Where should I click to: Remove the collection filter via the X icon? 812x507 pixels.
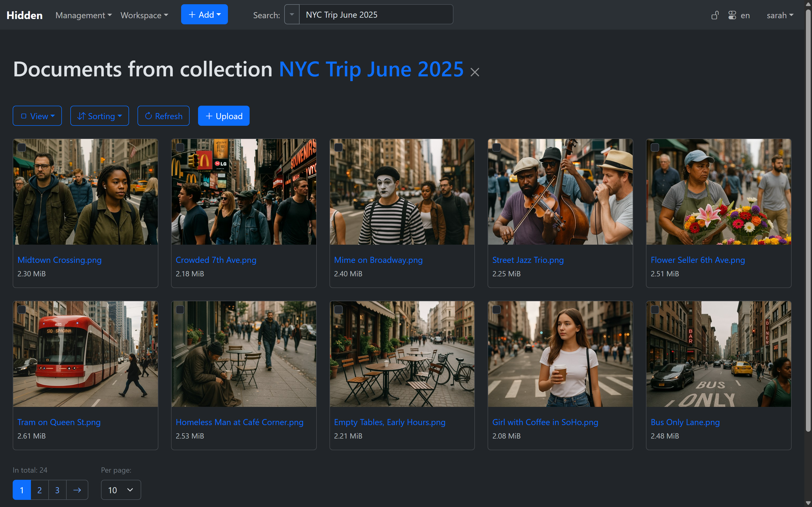point(474,72)
